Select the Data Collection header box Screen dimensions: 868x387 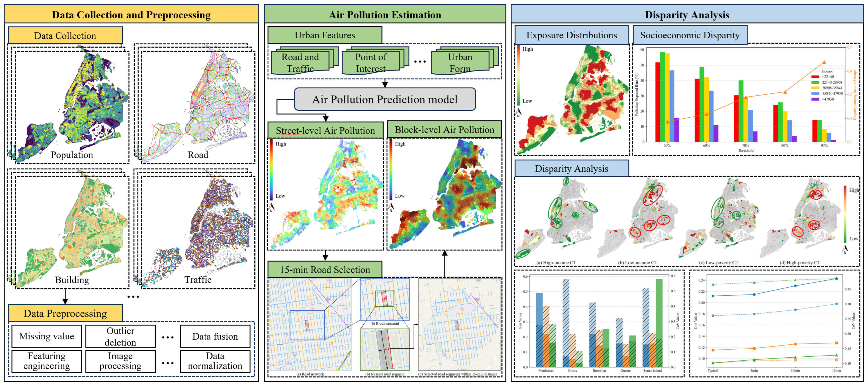tap(65, 35)
